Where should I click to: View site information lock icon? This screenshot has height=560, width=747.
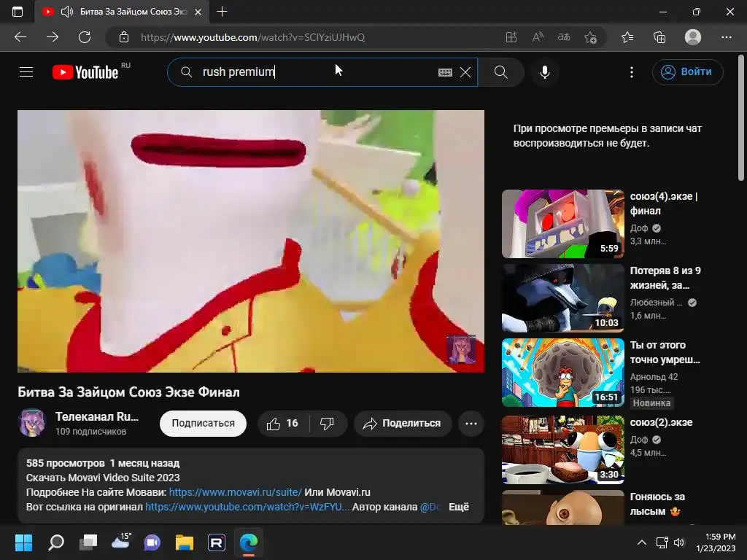pos(124,37)
